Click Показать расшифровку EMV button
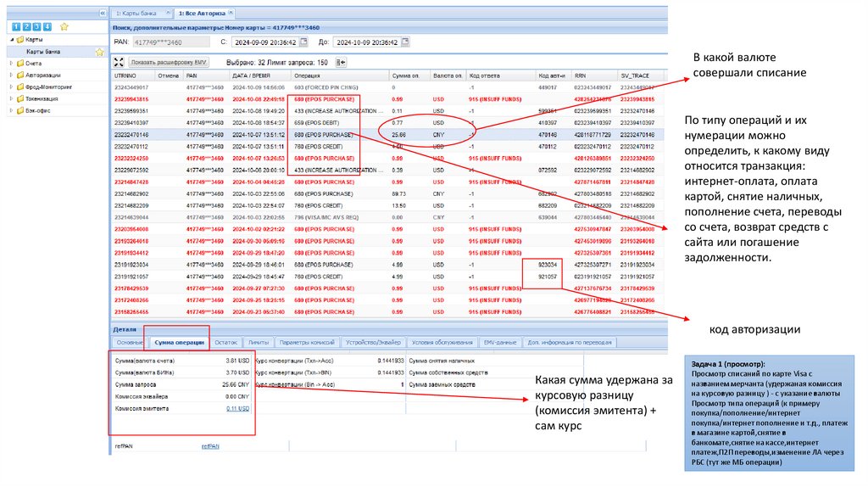868x487 pixels. click(x=169, y=63)
